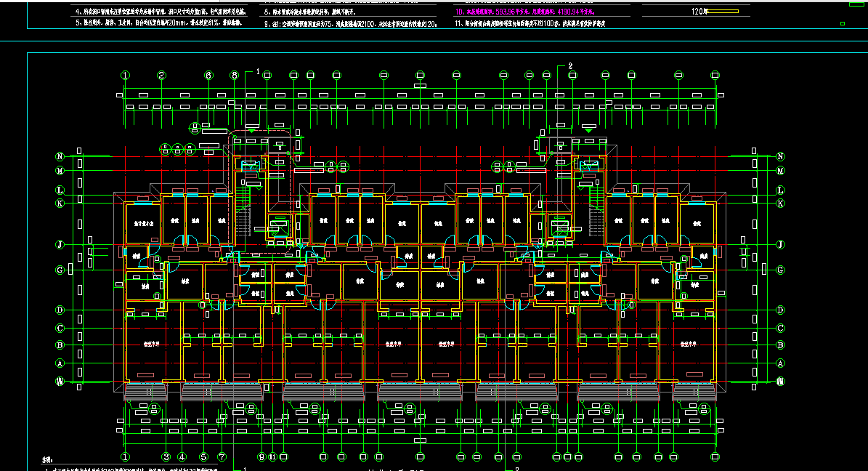Select axis bubble 6 in the top grid row
The width and height of the screenshot is (868, 471).
(x=208, y=76)
